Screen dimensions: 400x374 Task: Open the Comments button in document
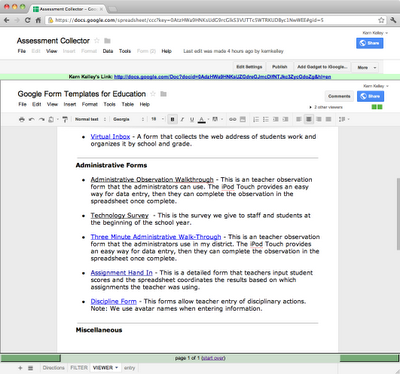pyautogui.click(x=339, y=96)
